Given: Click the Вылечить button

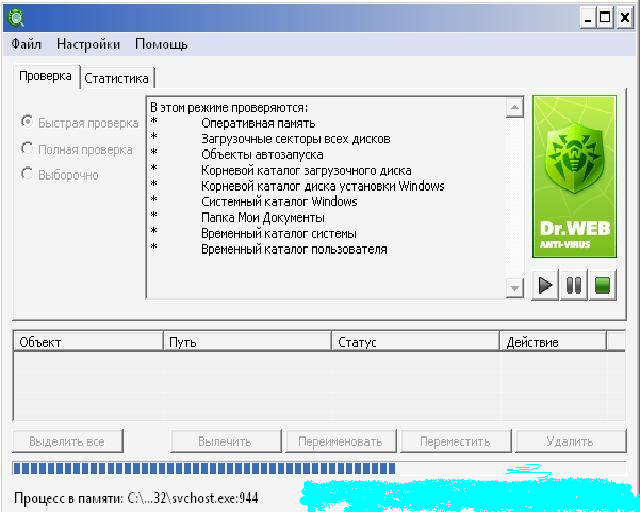Looking at the screenshot, I should coord(226,441).
